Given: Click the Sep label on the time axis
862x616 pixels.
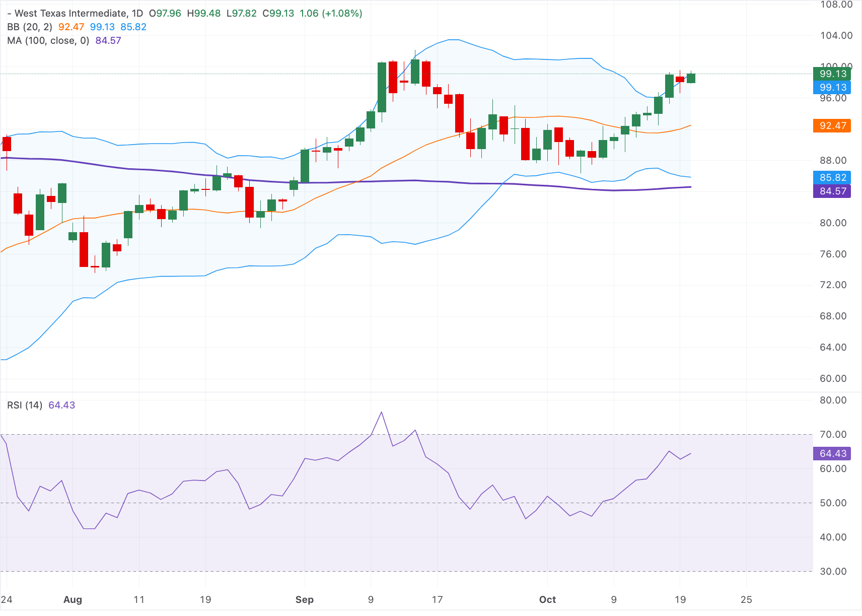Looking at the screenshot, I should [x=305, y=600].
